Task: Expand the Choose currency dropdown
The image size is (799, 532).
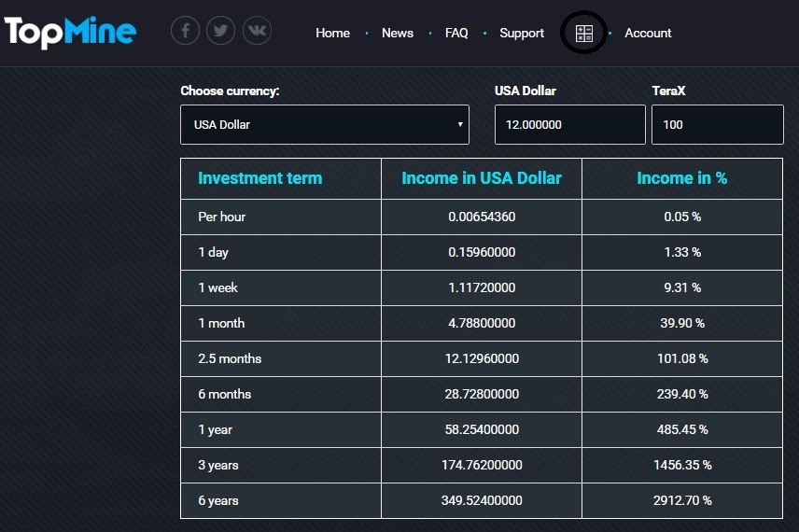Action: pyautogui.click(x=325, y=124)
